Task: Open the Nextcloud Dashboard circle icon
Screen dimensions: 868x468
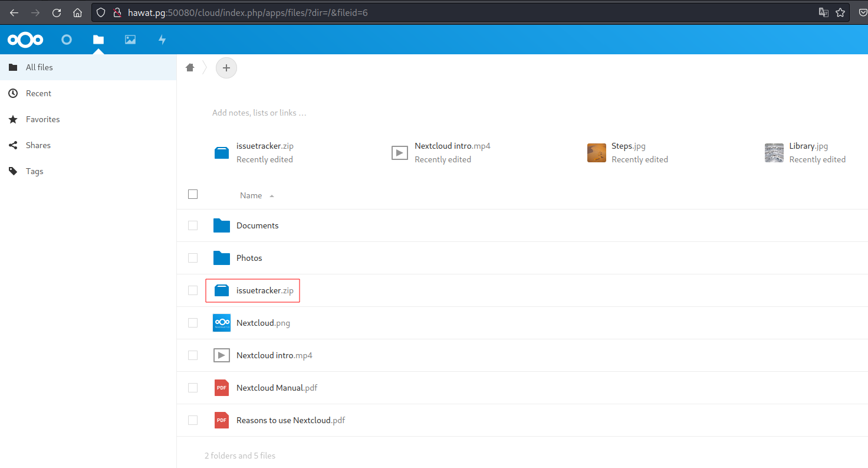Action: (x=67, y=40)
